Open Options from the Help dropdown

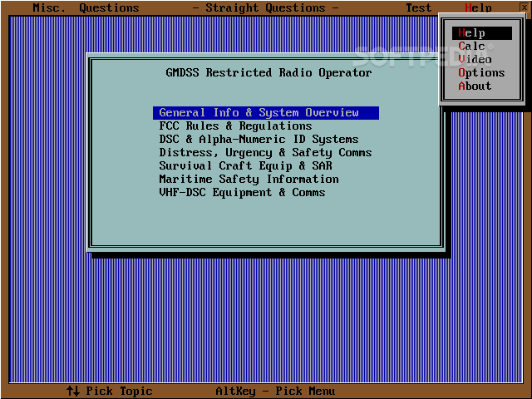[482, 72]
